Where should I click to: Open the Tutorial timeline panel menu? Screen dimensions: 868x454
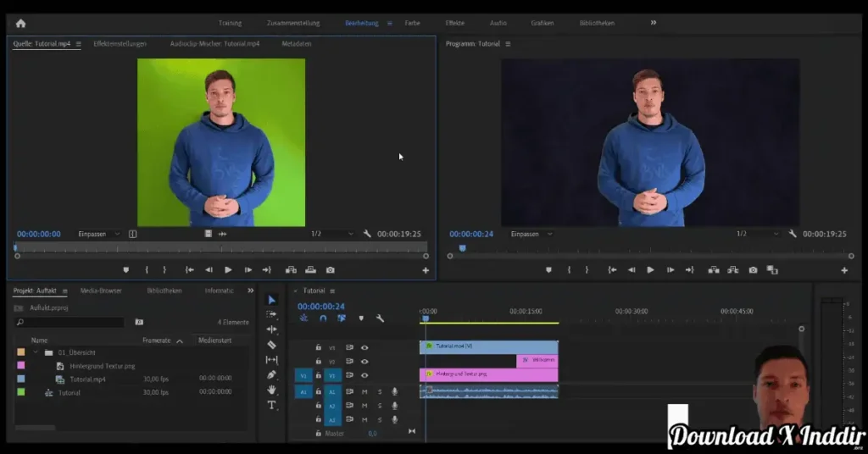332,291
